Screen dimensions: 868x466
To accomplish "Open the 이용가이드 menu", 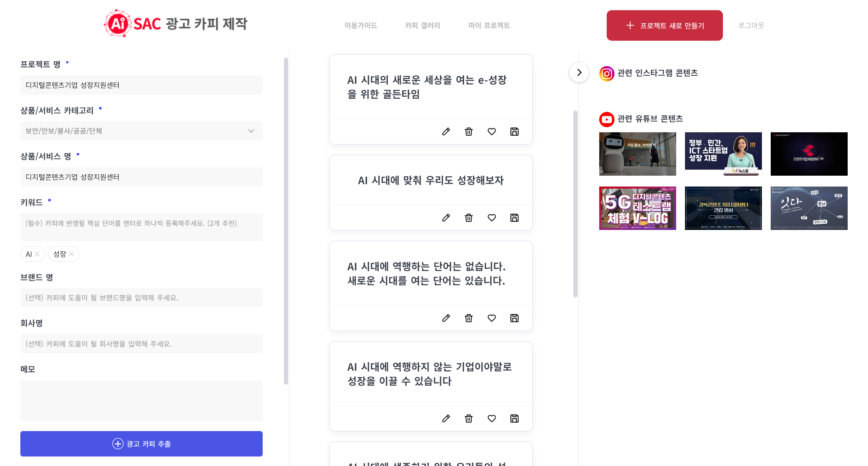I will pos(361,25).
